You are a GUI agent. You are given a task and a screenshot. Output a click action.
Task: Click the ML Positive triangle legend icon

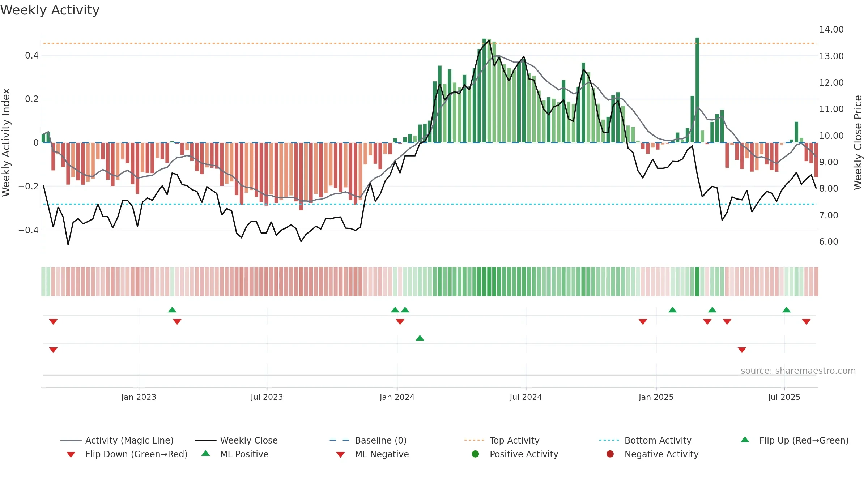click(x=205, y=453)
